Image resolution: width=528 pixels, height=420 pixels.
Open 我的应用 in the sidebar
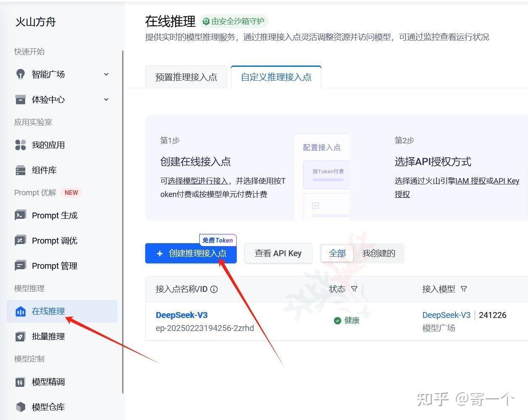click(48, 145)
